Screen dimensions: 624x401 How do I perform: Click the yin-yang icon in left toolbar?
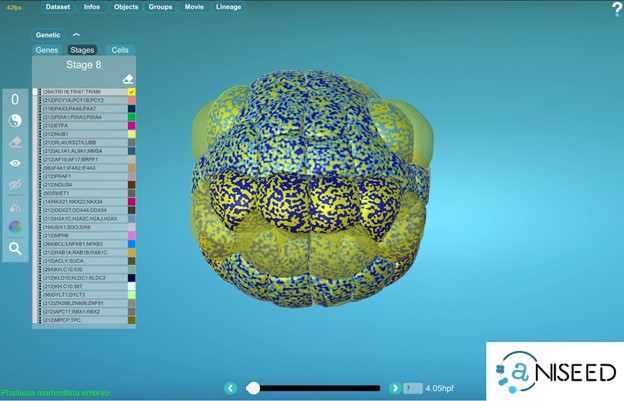tap(15, 120)
